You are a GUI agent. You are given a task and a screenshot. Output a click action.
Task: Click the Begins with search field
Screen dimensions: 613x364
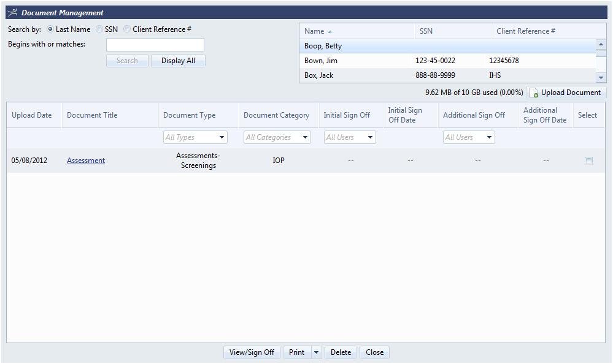click(155, 45)
